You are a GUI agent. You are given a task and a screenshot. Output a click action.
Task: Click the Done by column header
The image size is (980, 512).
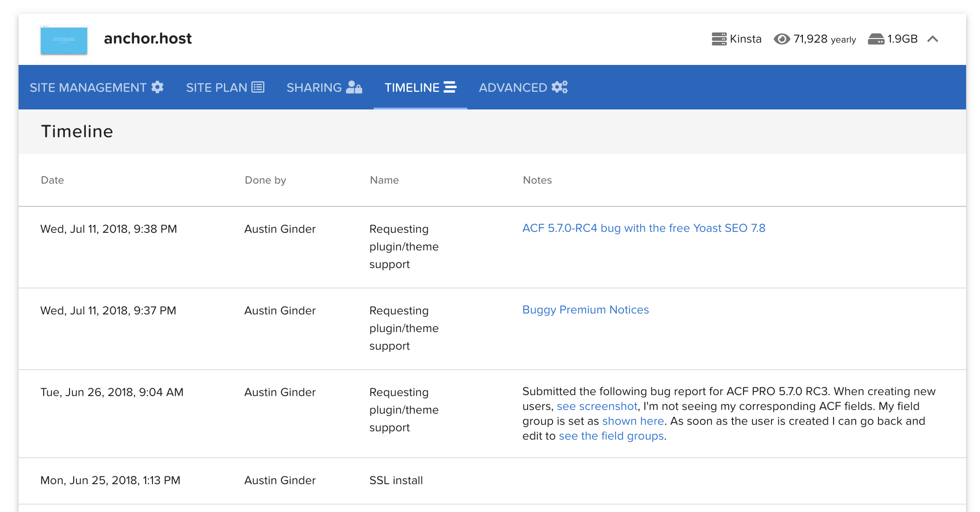pyautogui.click(x=266, y=180)
